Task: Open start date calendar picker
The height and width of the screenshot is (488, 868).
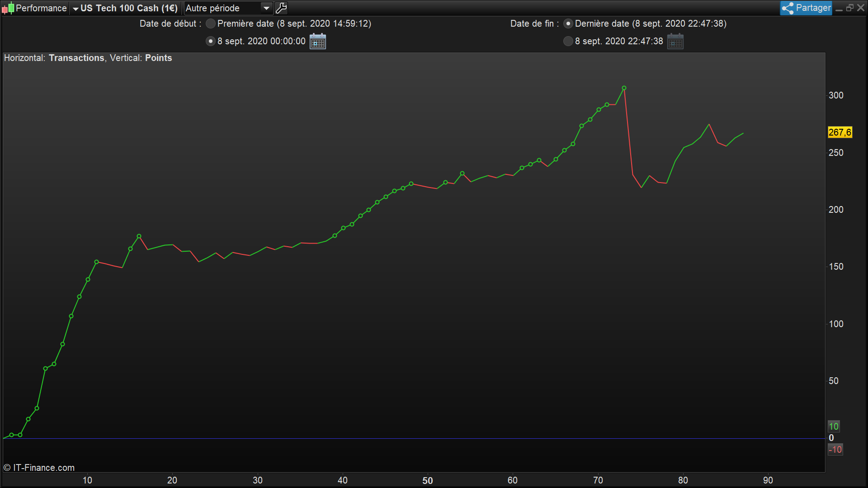Action: [x=318, y=42]
